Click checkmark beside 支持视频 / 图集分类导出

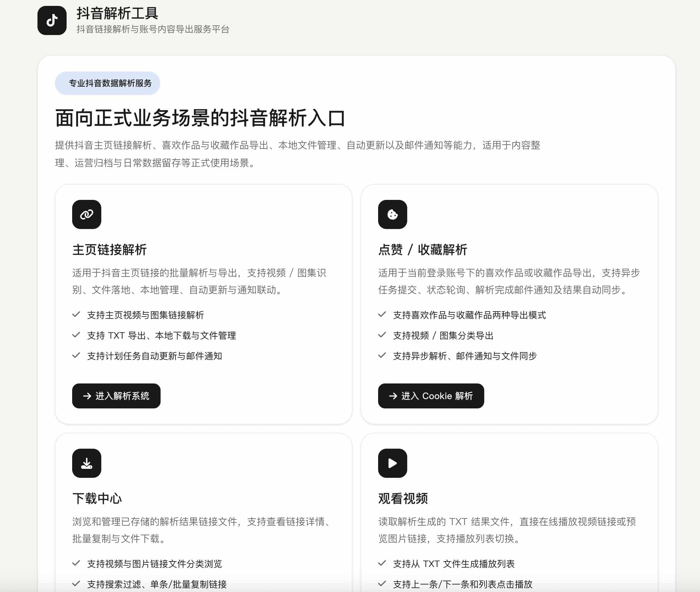coord(382,335)
